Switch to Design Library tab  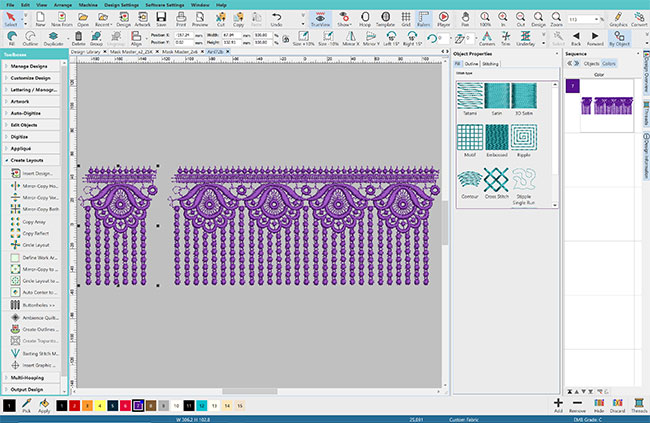click(x=86, y=52)
